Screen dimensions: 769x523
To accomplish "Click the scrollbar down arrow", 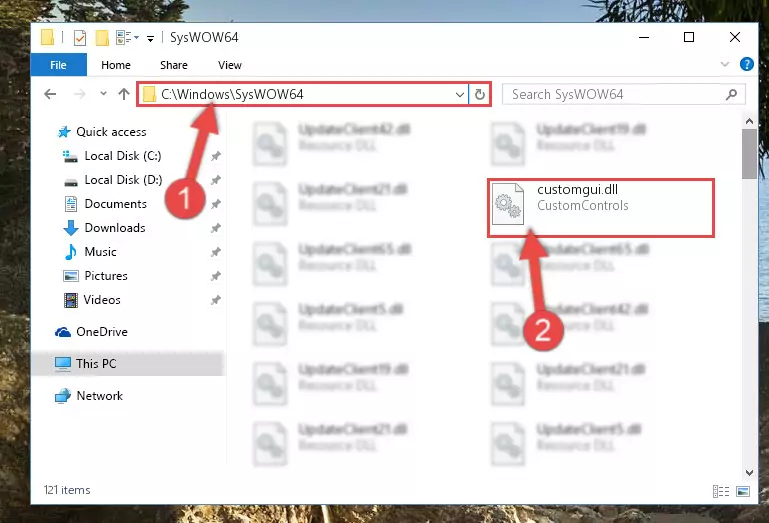I will tap(749, 472).
